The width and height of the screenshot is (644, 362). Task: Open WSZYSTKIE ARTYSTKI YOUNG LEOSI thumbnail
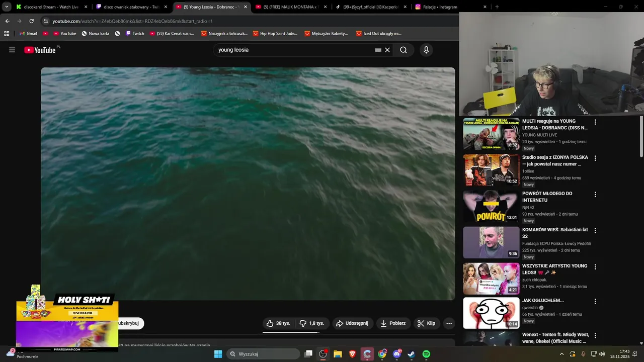click(491, 279)
